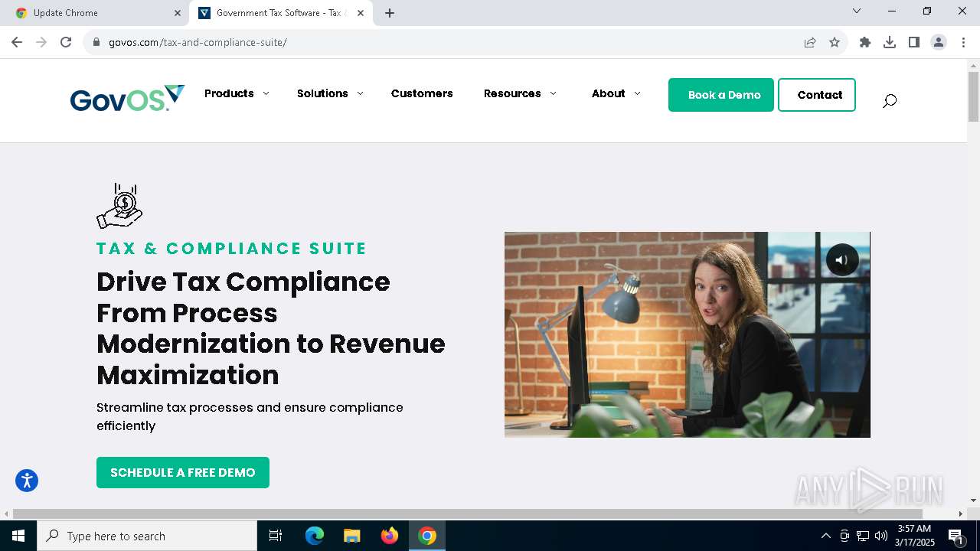Click the scroll down arrow
The width and height of the screenshot is (980, 551).
click(973, 500)
